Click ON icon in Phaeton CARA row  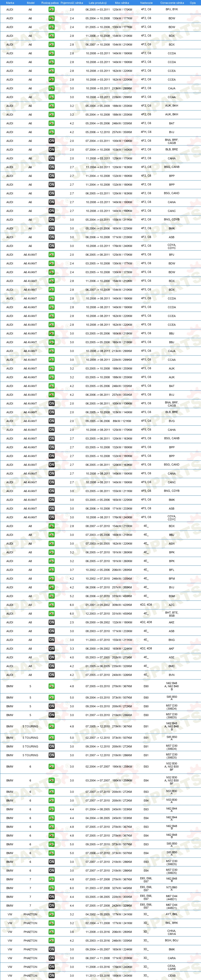pos(51,958)
